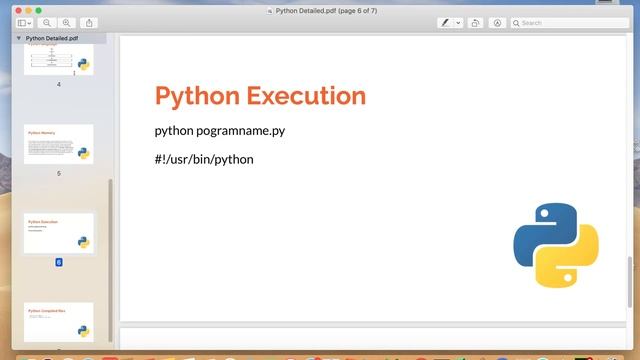Click the document vertical scrollbar thumb
Image resolution: width=640 pixels, height=360 pixels.
click(x=630, y=282)
